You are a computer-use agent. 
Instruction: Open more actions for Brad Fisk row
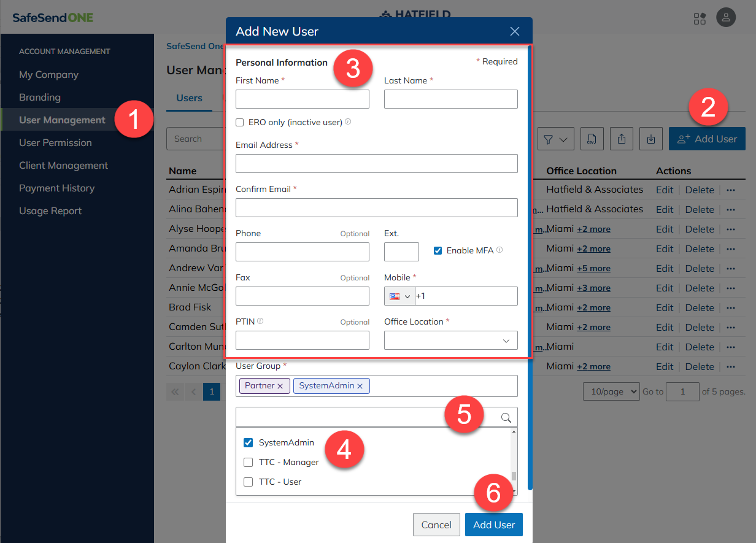(730, 307)
